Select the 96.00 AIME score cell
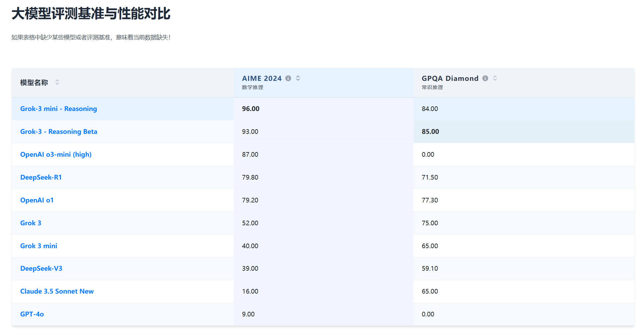 (323, 109)
